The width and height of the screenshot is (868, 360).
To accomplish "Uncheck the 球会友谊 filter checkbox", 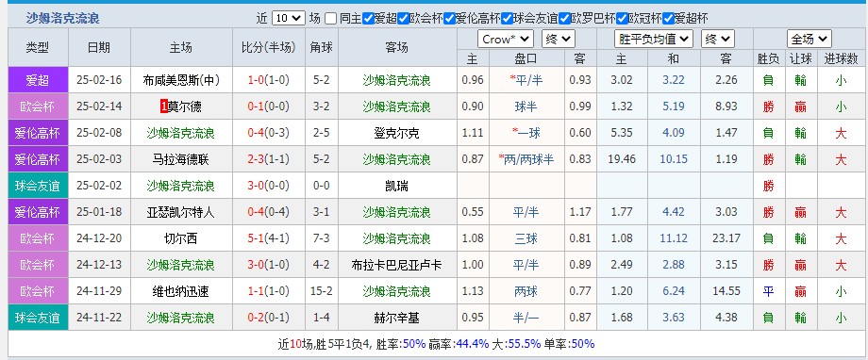I will pyautogui.click(x=507, y=18).
